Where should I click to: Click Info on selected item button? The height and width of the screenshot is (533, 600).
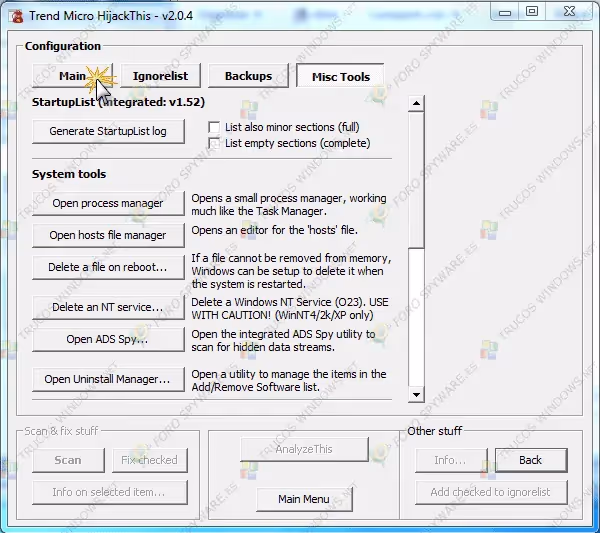tap(110, 492)
